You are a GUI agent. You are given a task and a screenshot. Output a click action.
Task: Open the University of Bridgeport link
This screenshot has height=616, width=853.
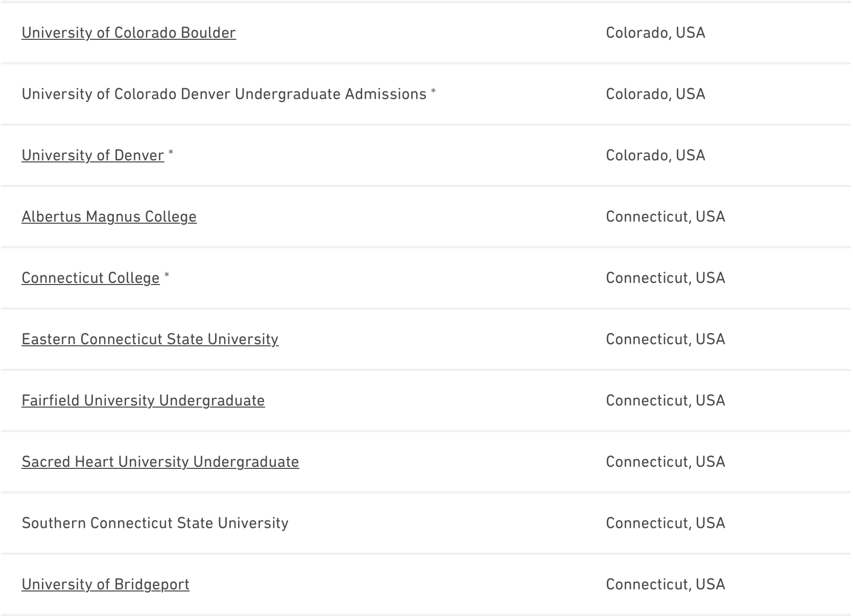coord(105,584)
